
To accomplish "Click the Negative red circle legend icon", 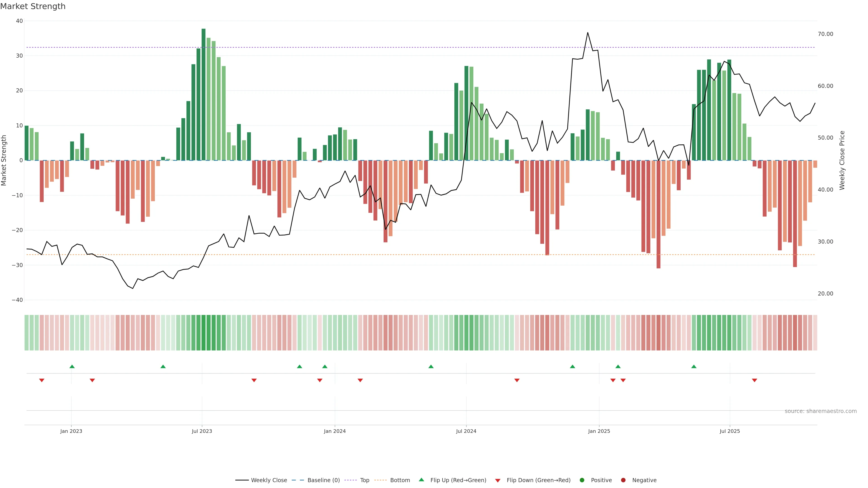I will 623,480.
